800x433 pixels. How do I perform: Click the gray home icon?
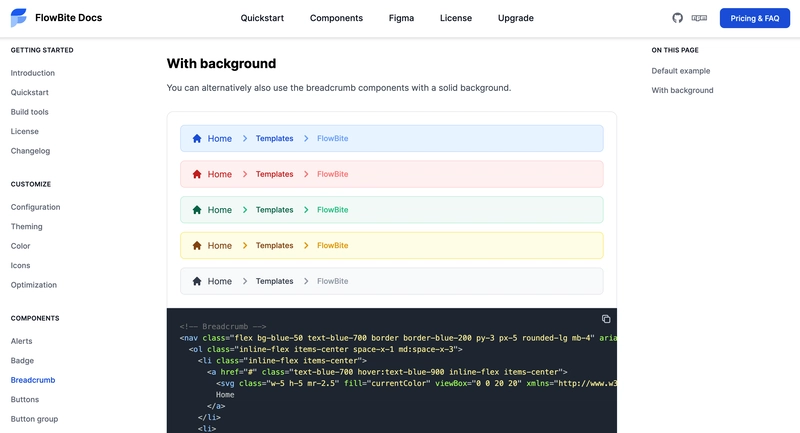(x=196, y=281)
